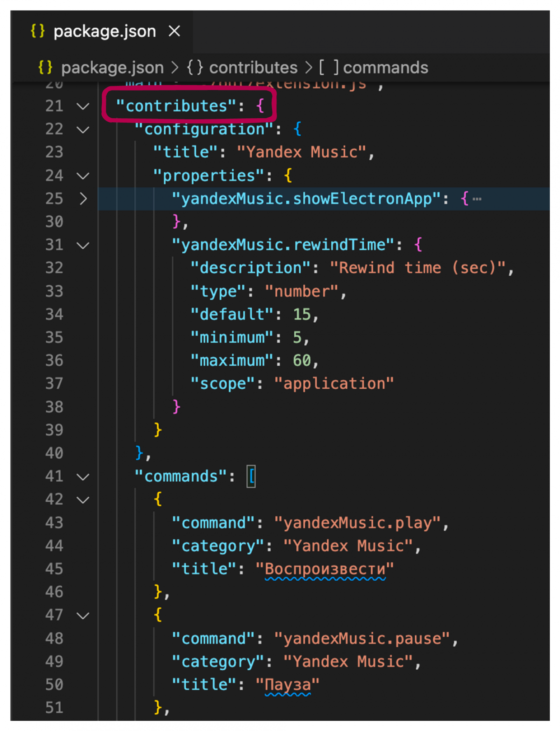Click the minimum value 5
This screenshot has height=731, width=560.
[297, 337]
